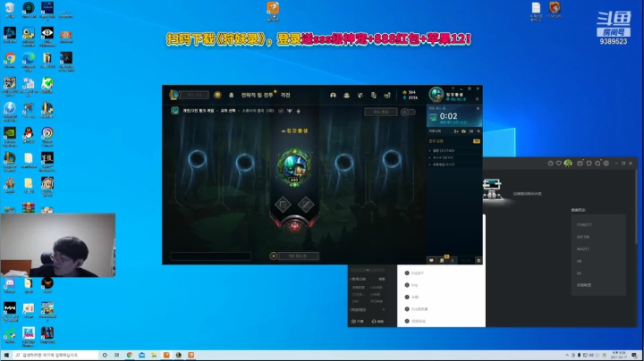Click the lobby chat input field
644x361 pixels.
click(x=210, y=256)
